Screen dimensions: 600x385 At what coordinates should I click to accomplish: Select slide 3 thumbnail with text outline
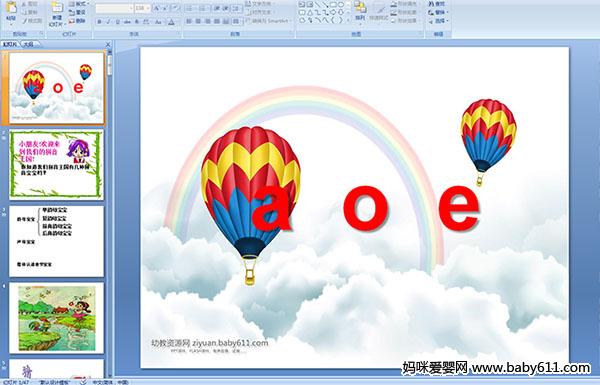click(56, 241)
